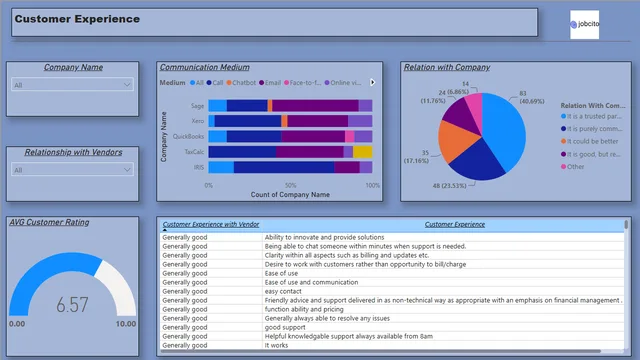Select 'Helpful knowledgable support' row
Viewport: 640px width, 360px height.
click(392, 336)
